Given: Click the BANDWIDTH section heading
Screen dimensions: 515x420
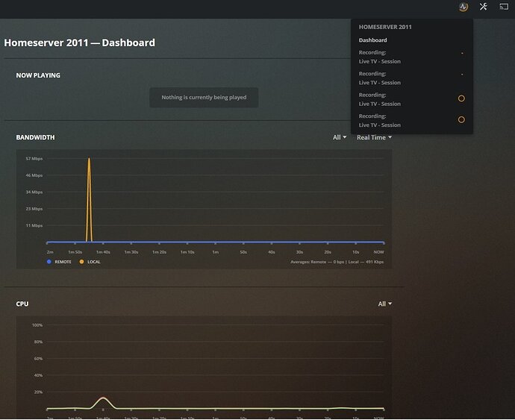Looking at the screenshot, I should tap(36, 137).
